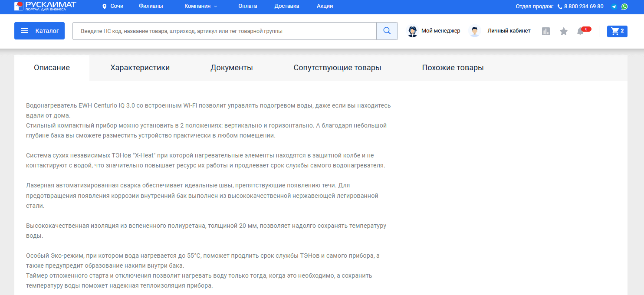Image resolution: width=644 pixels, height=295 pixels.
Task: Open the Филиалы page
Action: coord(151,7)
